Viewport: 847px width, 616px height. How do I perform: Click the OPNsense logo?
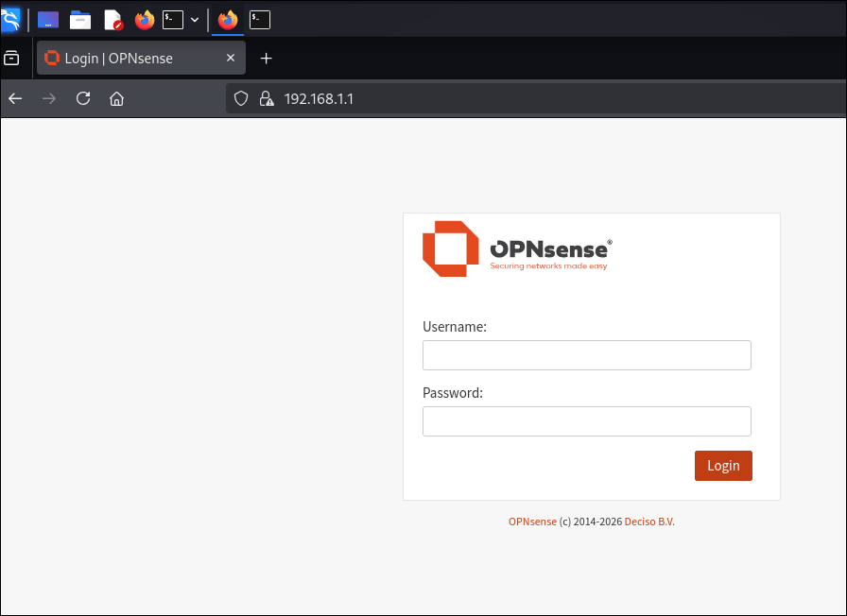pos(517,248)
